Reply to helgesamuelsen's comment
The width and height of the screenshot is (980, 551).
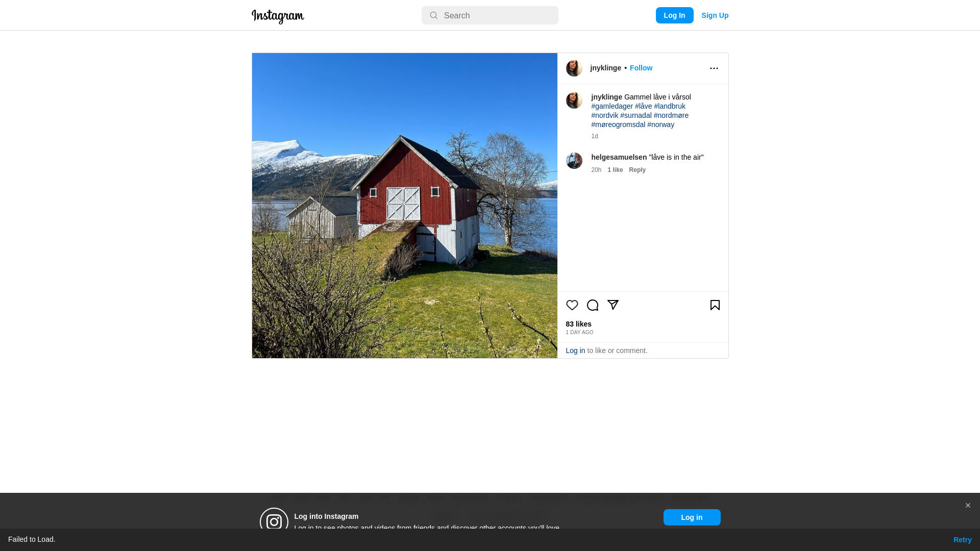pos(637,170)
